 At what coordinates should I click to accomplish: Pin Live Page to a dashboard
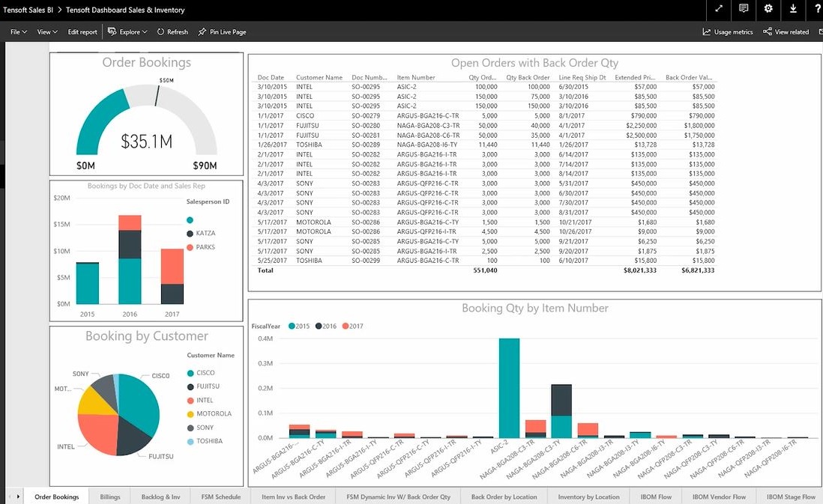point(222,32)
